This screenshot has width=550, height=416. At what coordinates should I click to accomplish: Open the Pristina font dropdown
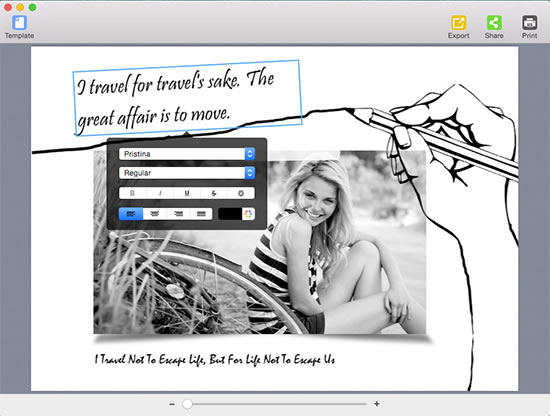pyautogui.click(x=187, y=154)
